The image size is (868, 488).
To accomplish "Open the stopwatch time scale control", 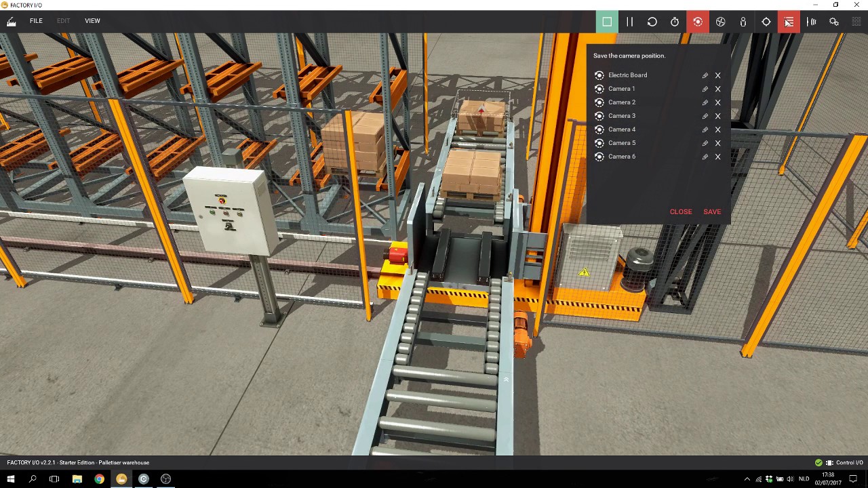I will click(675, 22).
